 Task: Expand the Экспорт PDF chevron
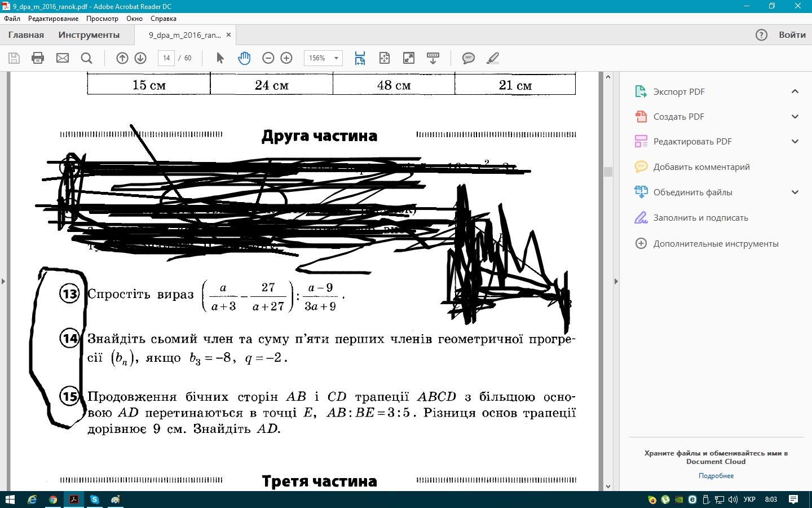[x=795, y=91]
